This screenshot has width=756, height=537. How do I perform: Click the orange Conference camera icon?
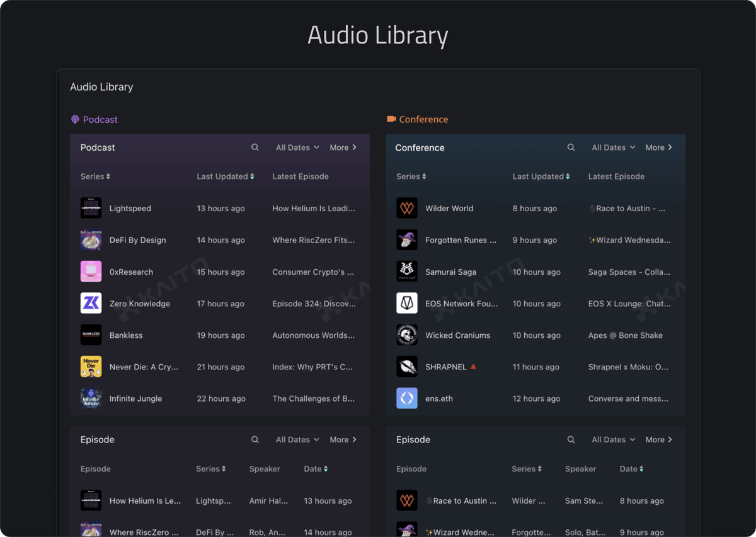(391, 119)
